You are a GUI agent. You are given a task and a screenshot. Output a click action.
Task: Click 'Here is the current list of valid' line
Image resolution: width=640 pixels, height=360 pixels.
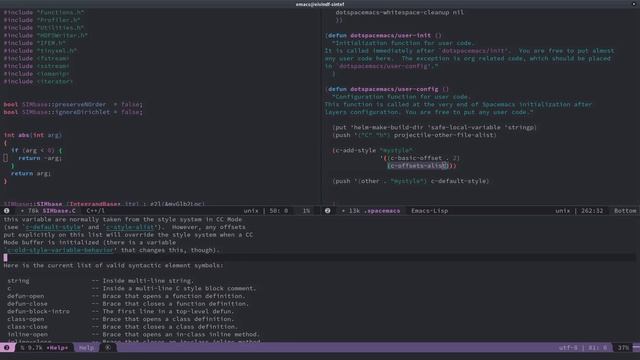point(113,265)
